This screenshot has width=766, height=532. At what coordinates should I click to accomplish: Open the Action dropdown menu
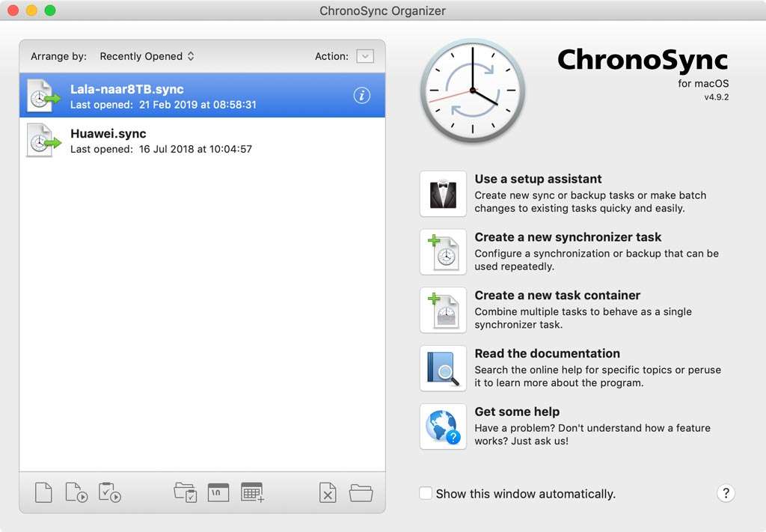point(365,56)
